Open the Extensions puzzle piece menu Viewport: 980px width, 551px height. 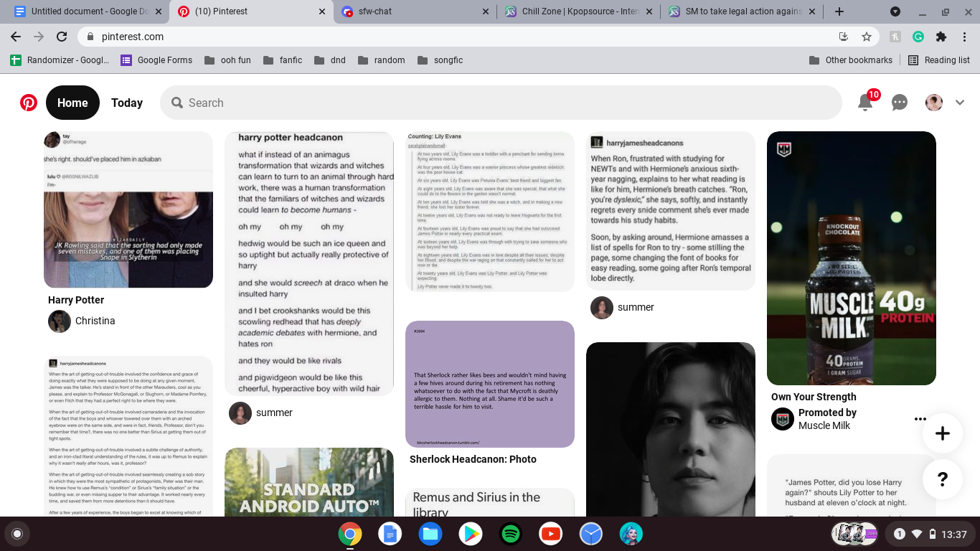(x=941, y=37)
